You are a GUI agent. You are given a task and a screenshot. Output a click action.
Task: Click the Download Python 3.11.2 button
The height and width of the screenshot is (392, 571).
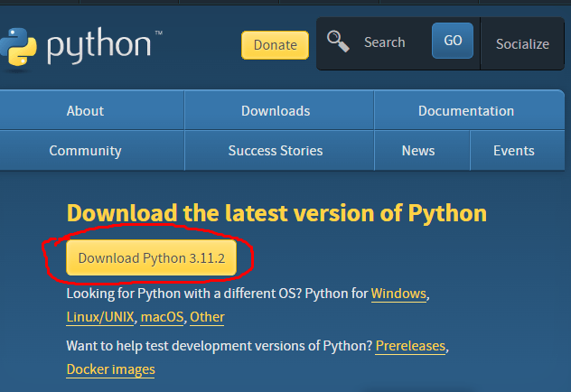click(x=151, y=258)
